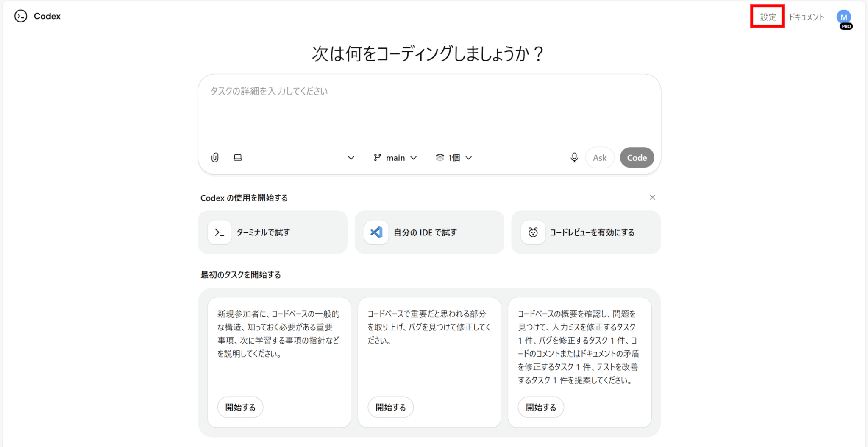Click the paperclip attachment icon
The height and width of the screenshot is (447, 868).
pyautogui.click(x=215, y=158)
